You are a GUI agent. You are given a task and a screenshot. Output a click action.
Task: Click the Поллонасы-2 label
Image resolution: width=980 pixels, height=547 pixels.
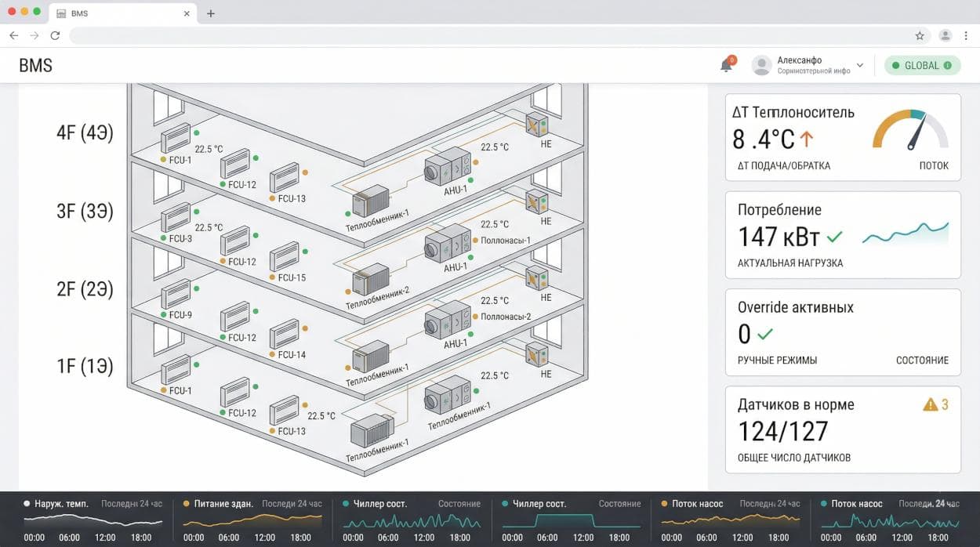tap(506, 317)
